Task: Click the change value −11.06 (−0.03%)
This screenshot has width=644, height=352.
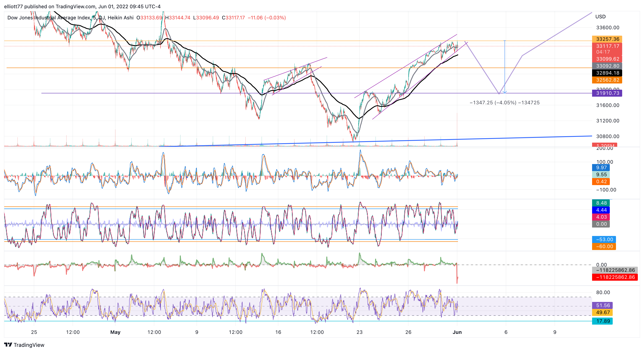Action: (267, 18)
